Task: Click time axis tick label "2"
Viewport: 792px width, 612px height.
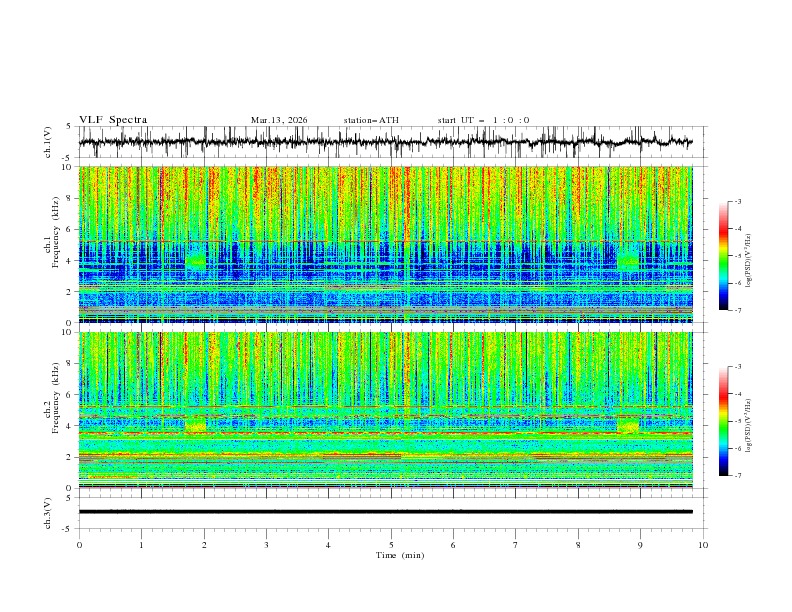Action: pyautogui.click(x=204, y=545)
